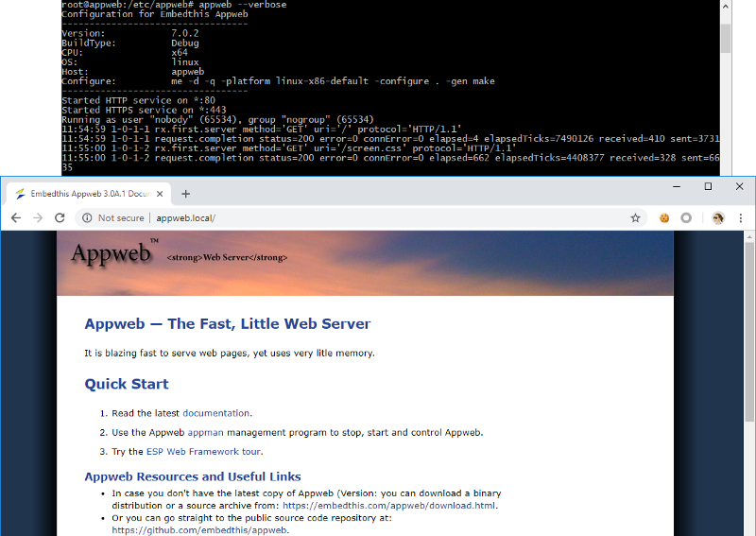Open the documentation link
The height and width of the screenshot is (536, 756).
[x=216, y=413]
